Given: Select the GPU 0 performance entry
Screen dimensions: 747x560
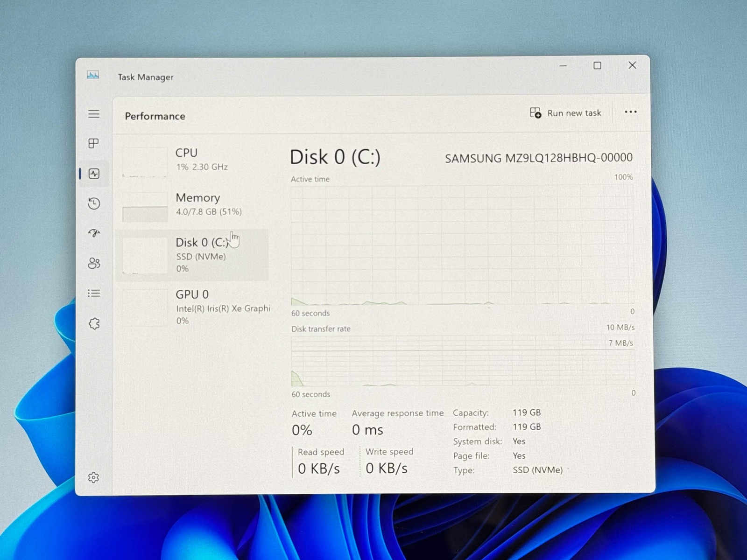Looking at the screenshot, I should tap(192, 307).
